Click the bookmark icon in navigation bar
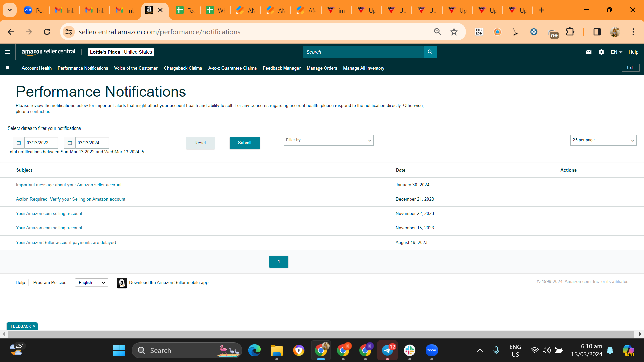Image resolution: width=644 pixels, height=362 pixels. coord(8,68)
